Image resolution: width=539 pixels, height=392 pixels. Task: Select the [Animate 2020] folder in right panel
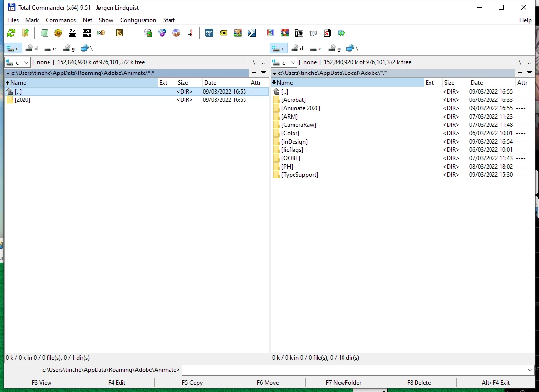click(x=403, y=108)
